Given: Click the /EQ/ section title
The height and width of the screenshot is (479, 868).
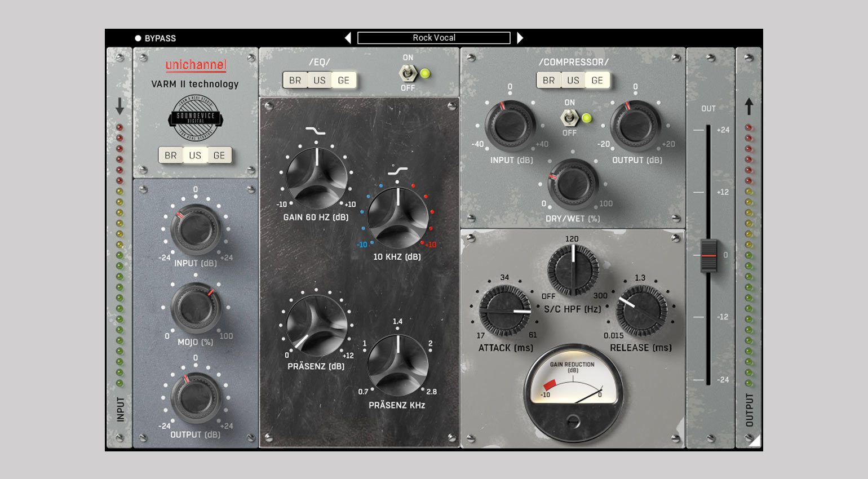Looking at the screenshot, I should [320, 62].
